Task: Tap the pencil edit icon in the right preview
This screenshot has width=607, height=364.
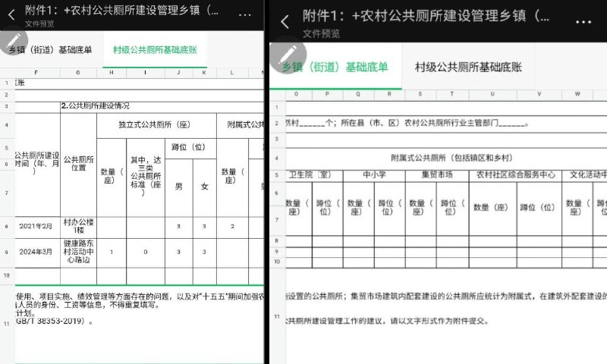Action: click(288, 55)
